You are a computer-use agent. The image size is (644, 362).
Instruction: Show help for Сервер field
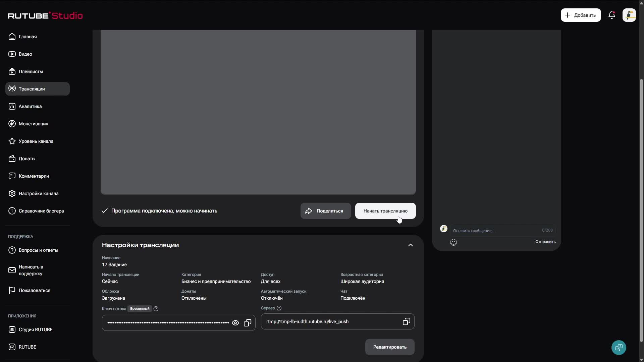point(279,308)
